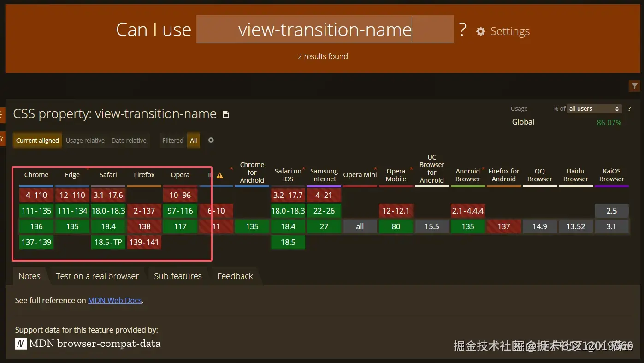The width and height of the screenshot is (644, 363).
Task: Select the Firefox for Android column header
Action: [504, 175]
